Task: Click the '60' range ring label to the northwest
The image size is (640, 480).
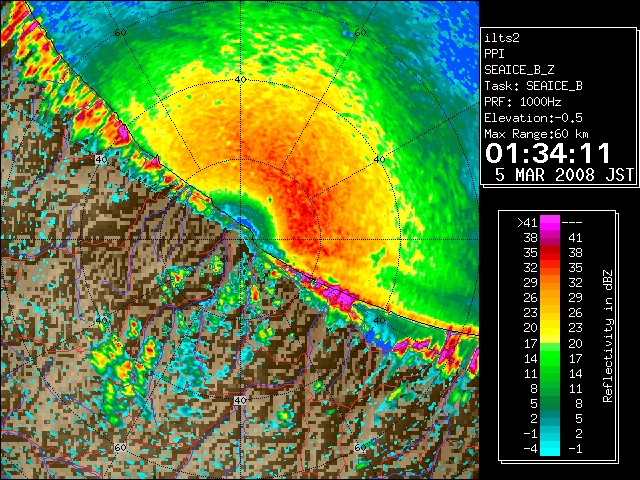Action: point(120,32)
